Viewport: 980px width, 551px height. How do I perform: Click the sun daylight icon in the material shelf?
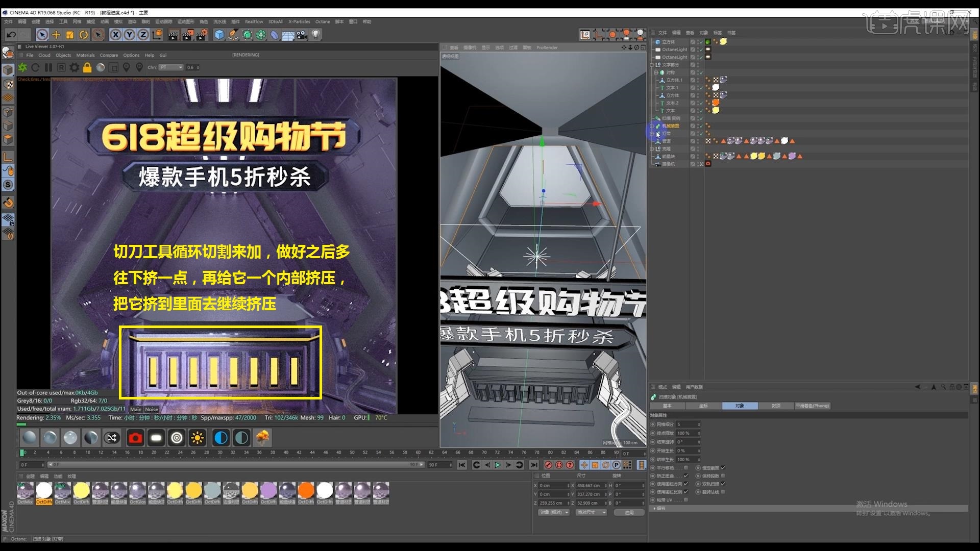pyautogui.click(x=198, y=437)
